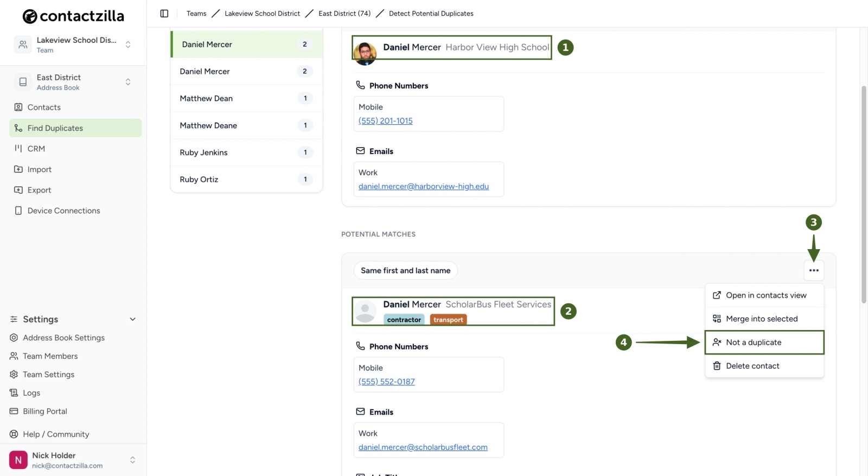Open the Teams breadcrumb link
This screenshot has height=476, width=868.
click(196, 14)
